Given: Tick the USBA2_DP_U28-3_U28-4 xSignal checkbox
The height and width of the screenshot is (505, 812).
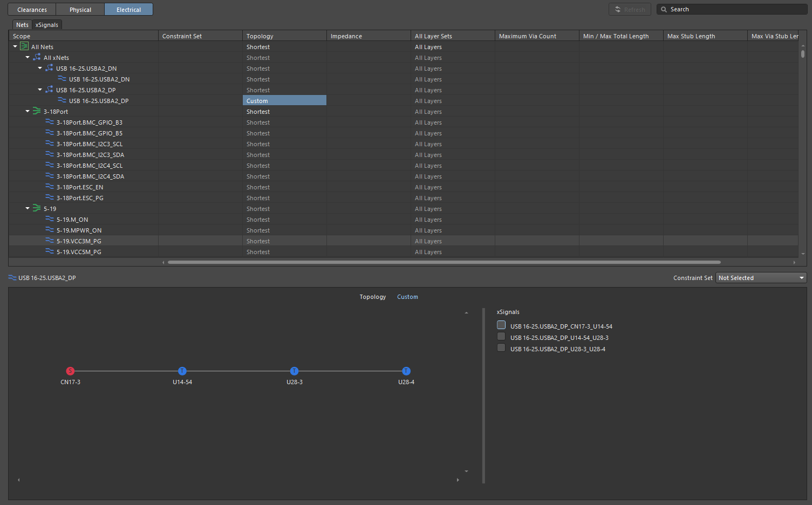Looking at the screenshot, I should (501, 348).
